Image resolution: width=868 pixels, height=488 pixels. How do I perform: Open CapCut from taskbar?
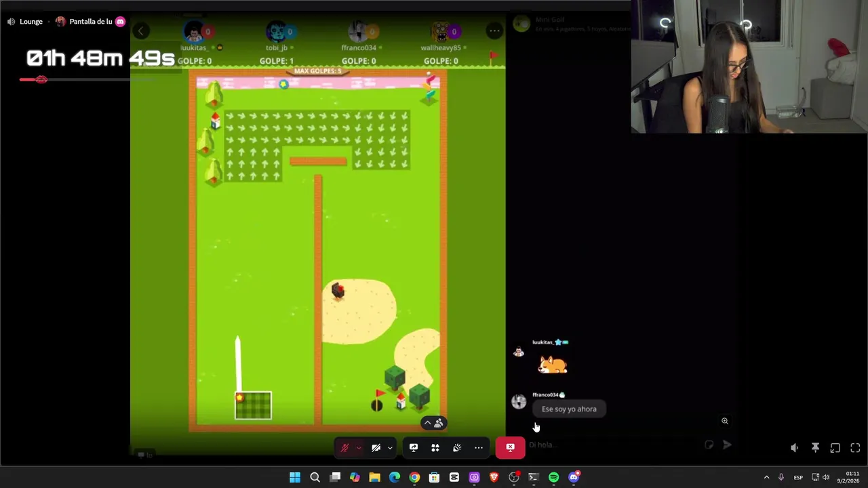coord(454,478)
